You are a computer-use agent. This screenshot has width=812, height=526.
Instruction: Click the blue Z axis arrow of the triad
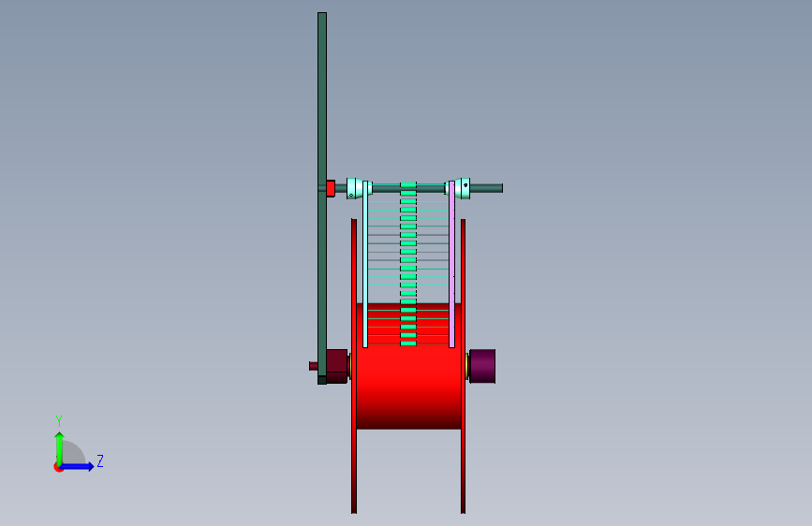[x=78, y=466]
